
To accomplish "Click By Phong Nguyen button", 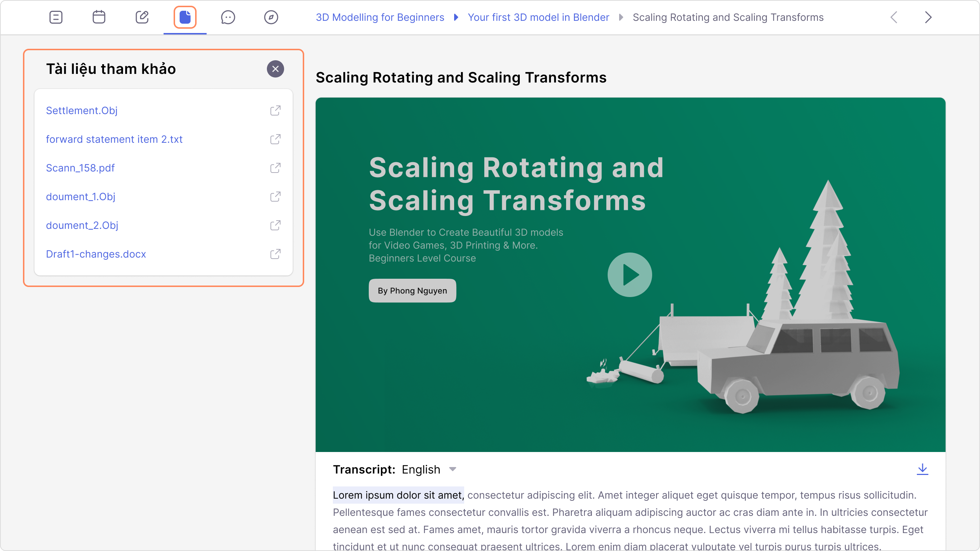I will click(x=412, y=291).
